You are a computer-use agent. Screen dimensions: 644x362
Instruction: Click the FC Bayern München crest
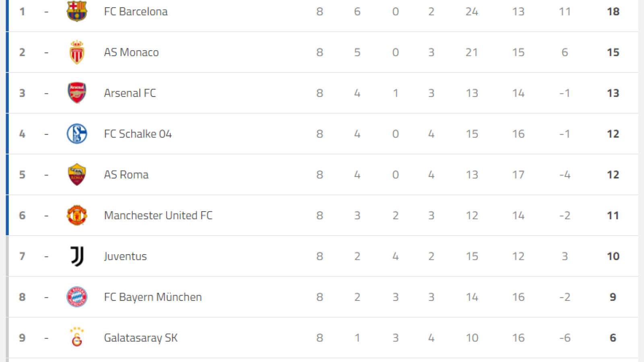pos(77,297)
